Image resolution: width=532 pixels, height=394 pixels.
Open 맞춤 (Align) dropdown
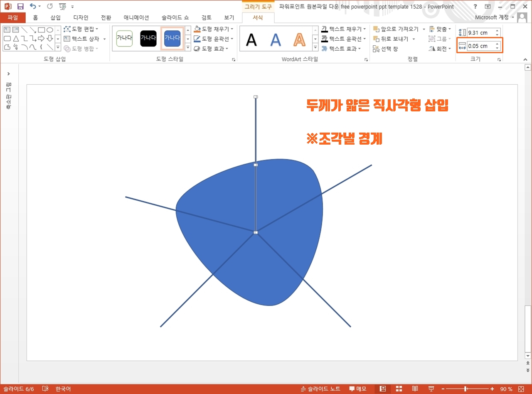point(440,29)
